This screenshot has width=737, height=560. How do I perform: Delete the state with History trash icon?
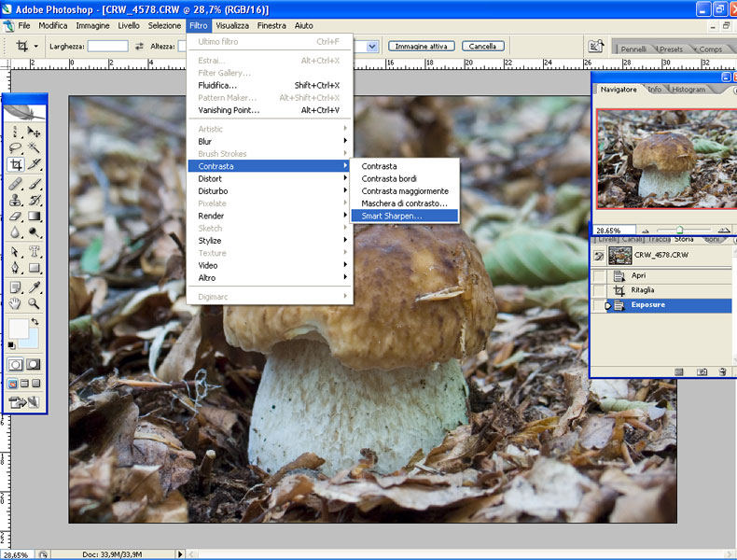point(722,371)
